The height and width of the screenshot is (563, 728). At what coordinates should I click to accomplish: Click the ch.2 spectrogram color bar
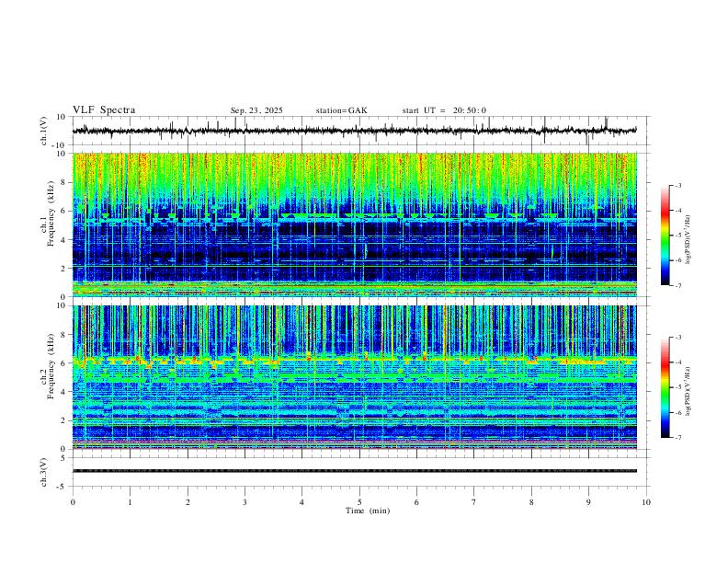[665, 387]
